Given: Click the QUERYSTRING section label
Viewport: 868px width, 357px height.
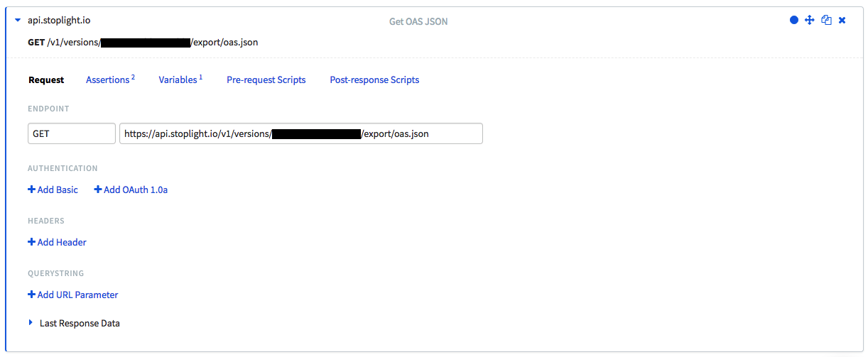Looking at the screenshot, I should click(x=56, y=273).
